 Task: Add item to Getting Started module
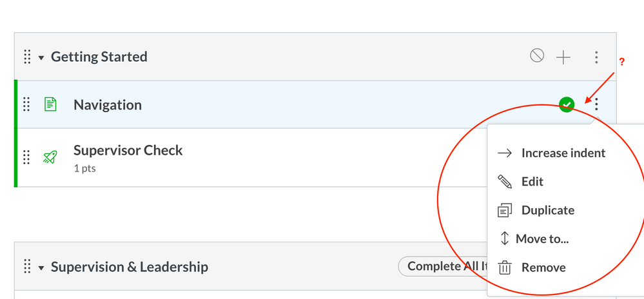[563, 57]
